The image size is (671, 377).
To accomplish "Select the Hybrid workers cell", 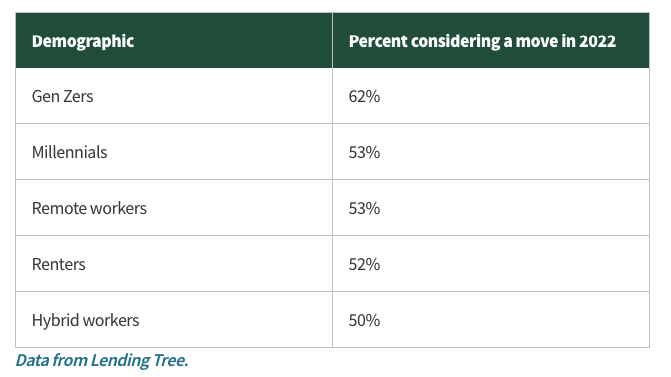I will tap(174, 320).
